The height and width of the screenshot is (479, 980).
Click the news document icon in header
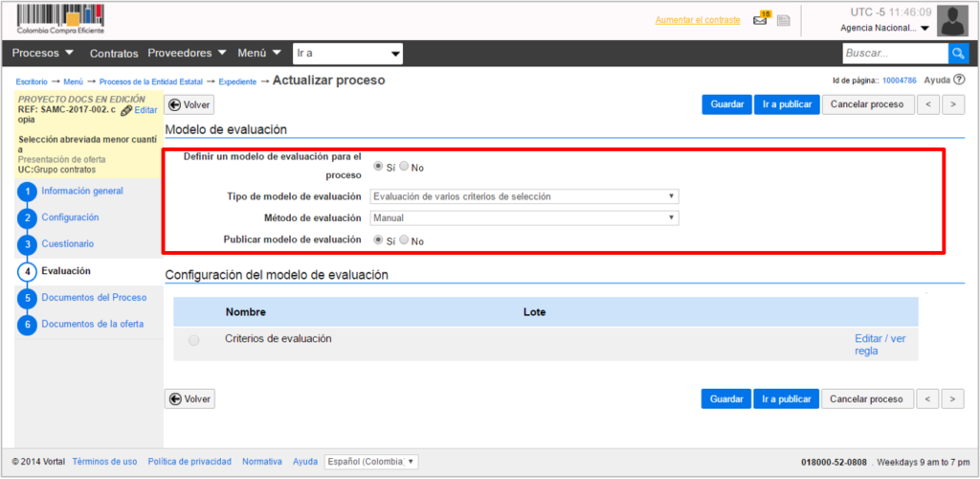[x=783, y=20]
